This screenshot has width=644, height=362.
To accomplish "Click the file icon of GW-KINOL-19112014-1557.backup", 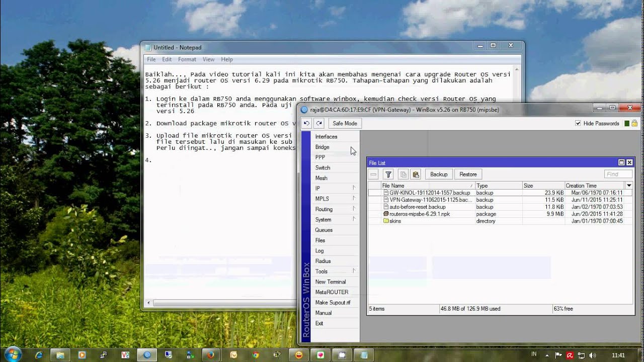I will pyautogui.click(x=386, y=193).
